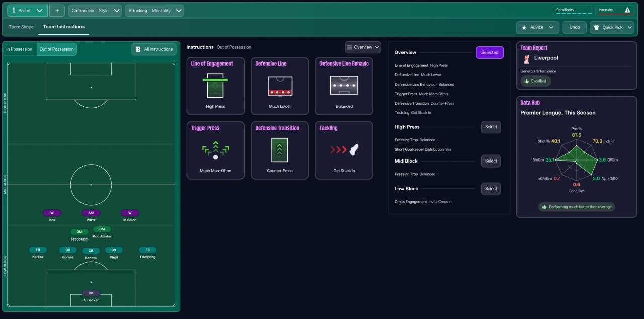Switch to the Team Shape tab

21,27
